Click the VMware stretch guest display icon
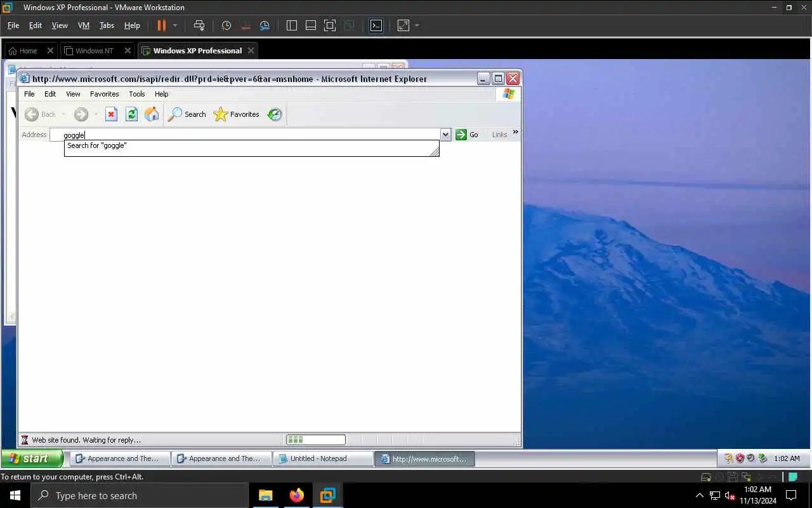The width and height of the screenshot is (812, 508). [x=403, y=25]
